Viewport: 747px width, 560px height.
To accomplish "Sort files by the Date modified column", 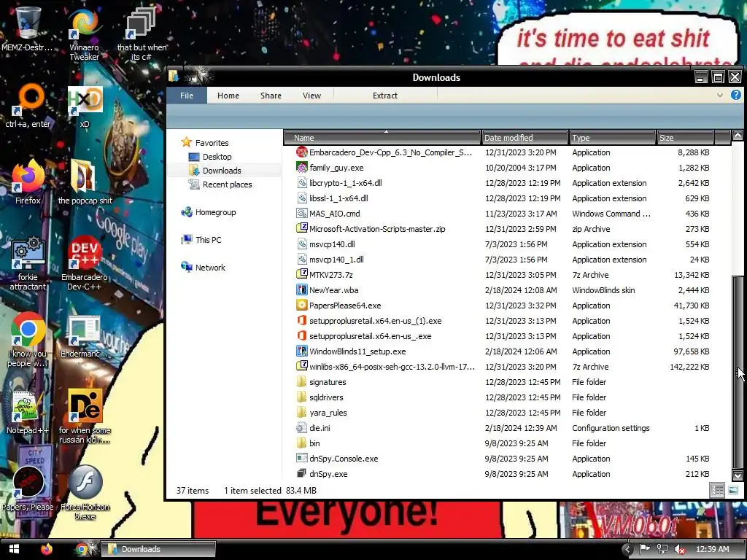I will (525, 138).
